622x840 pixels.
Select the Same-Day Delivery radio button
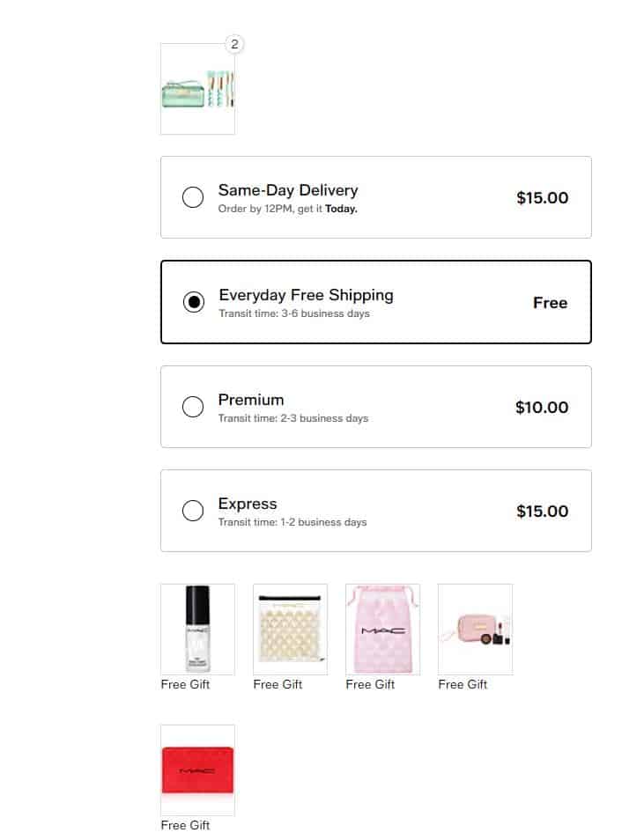193,197
